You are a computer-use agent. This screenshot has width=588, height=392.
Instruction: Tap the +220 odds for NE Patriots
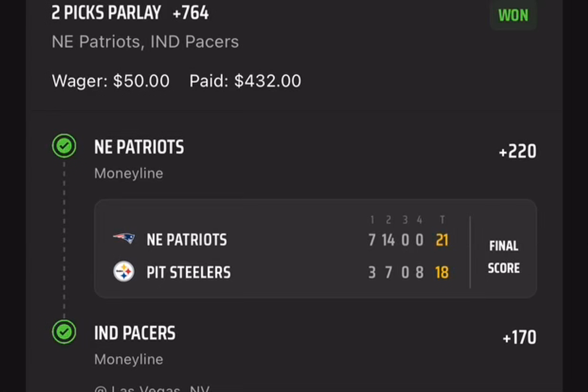[518, 151]
